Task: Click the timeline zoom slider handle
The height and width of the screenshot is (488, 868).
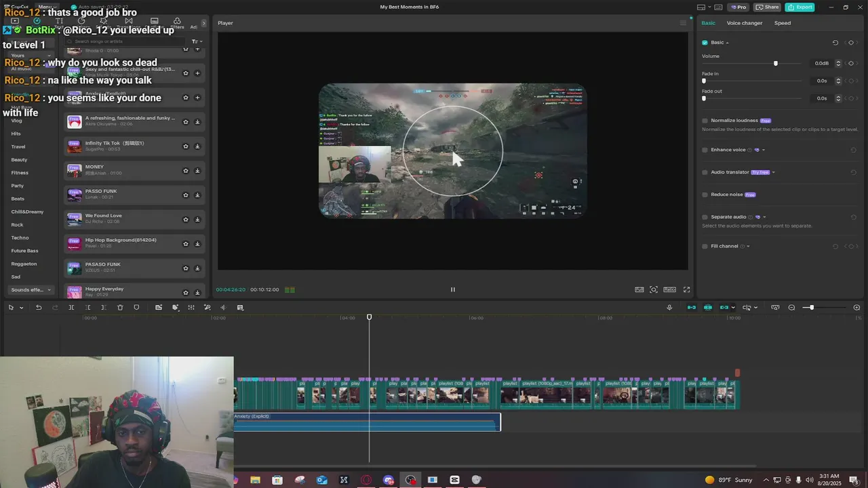Action: click(x=812, y=308)
